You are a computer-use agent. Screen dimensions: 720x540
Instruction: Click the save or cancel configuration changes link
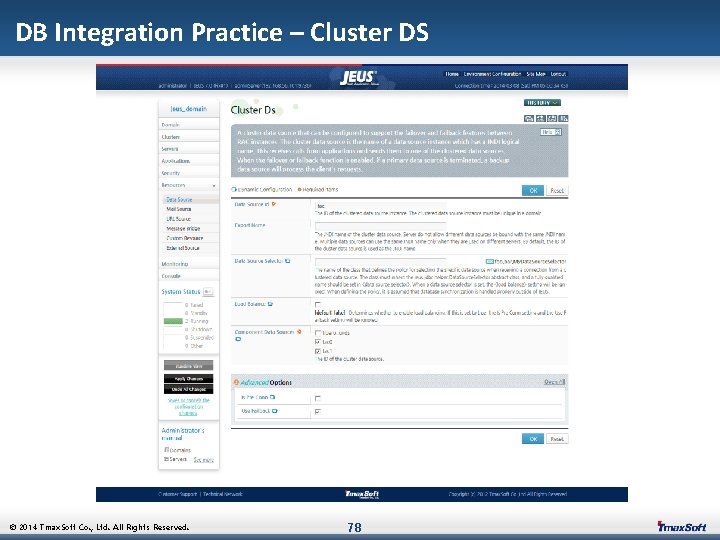point(189,407)
